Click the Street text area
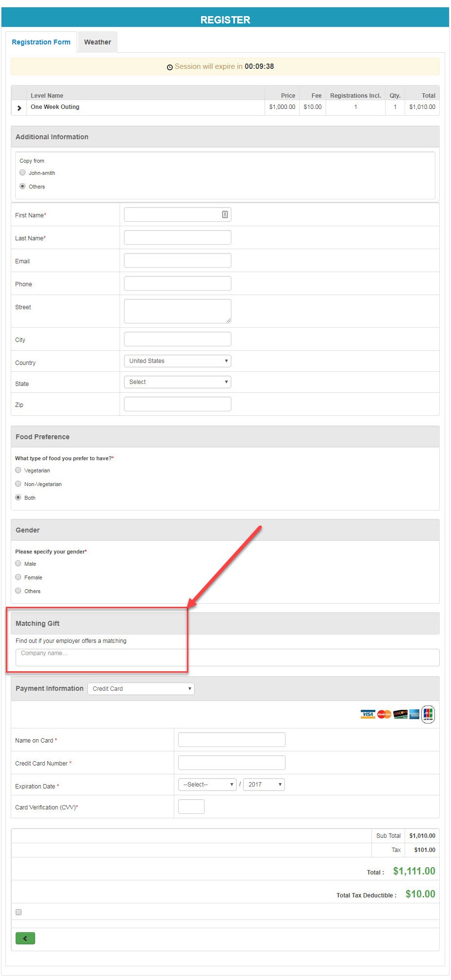 coord(177,311)
